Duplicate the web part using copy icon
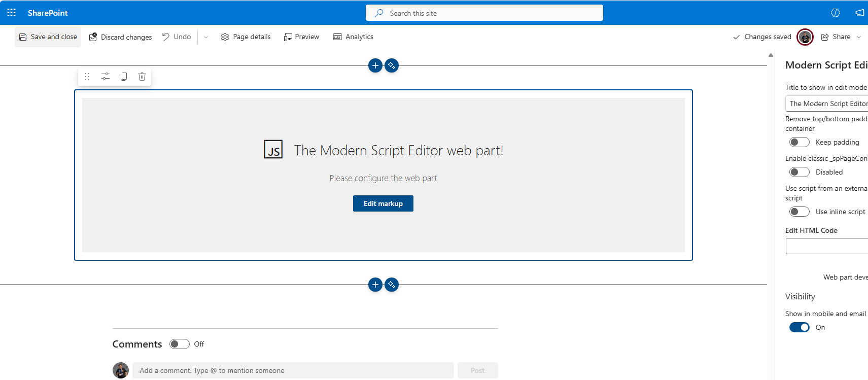This screenshot has height=380, width=868. pyautogui.click(x=124, y=77)
